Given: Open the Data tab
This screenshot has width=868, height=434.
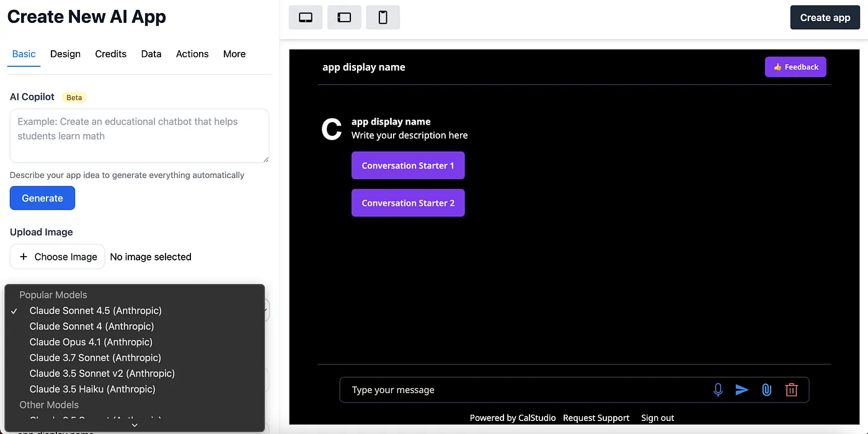Looking at the screenshot, I should [x=151, y=54].
